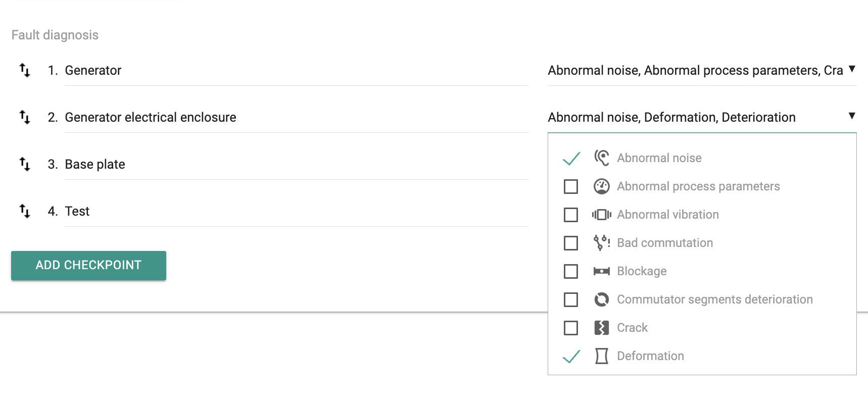
Task: Click the Commutator segments deterioration ring icon
Action: (601, 299)
